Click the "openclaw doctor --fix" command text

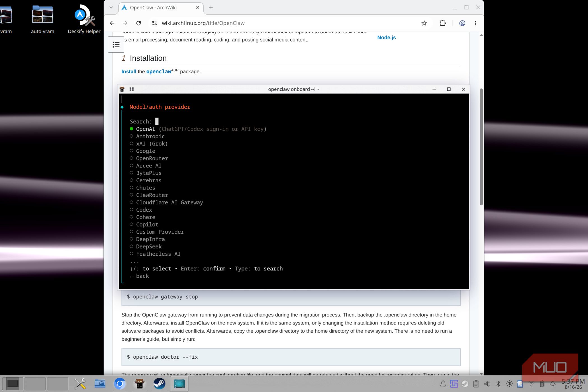click(x=165, y=357)
